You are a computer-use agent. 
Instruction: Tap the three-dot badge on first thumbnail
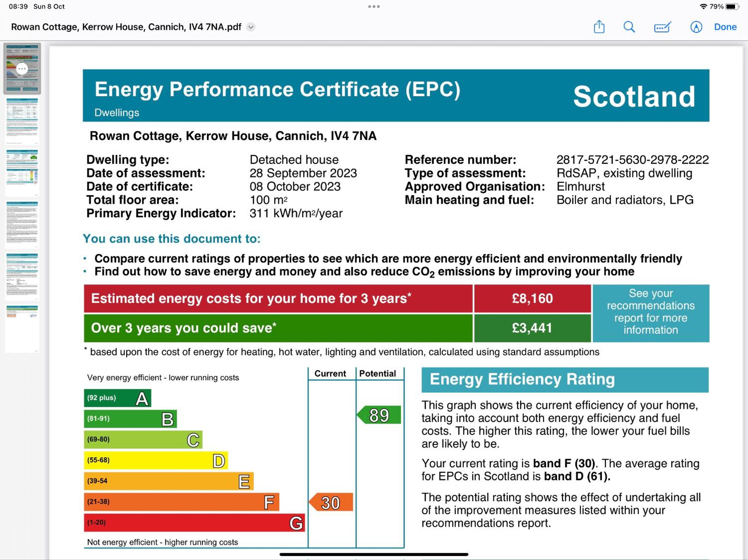(22, 69)
